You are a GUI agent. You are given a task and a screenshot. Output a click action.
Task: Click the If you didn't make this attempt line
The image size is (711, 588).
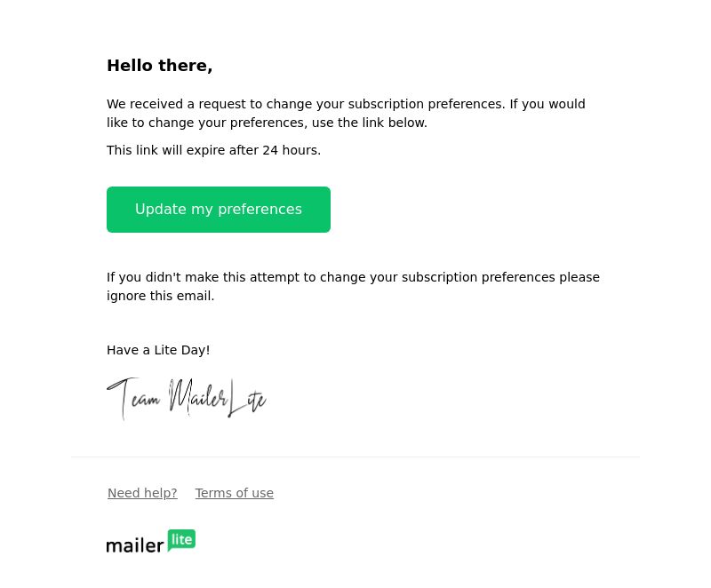pos(353,277)
